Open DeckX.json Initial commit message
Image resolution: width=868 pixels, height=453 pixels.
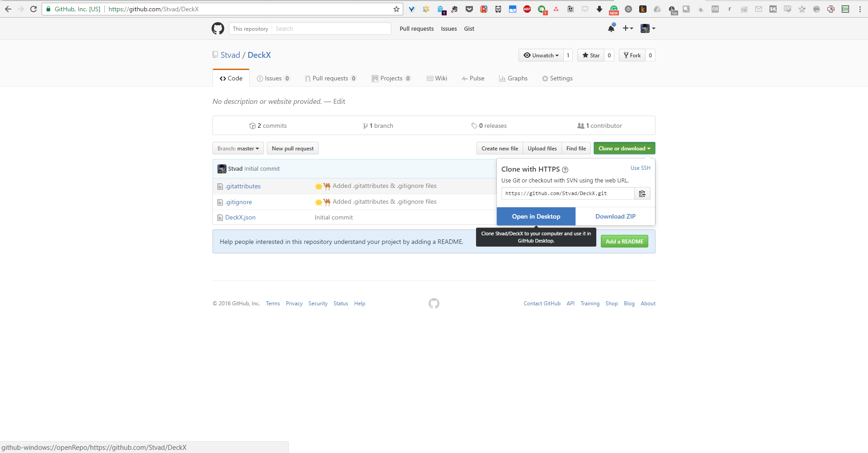(x=334, y=217)
